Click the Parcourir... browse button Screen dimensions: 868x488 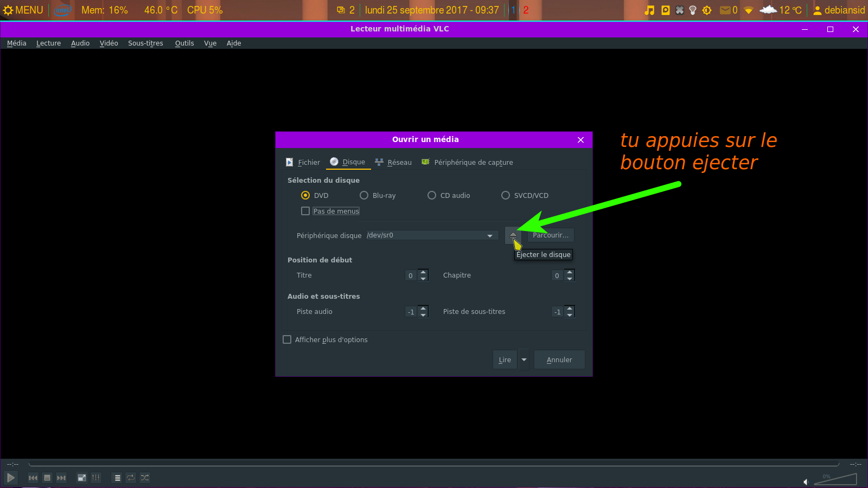[551, 235]
